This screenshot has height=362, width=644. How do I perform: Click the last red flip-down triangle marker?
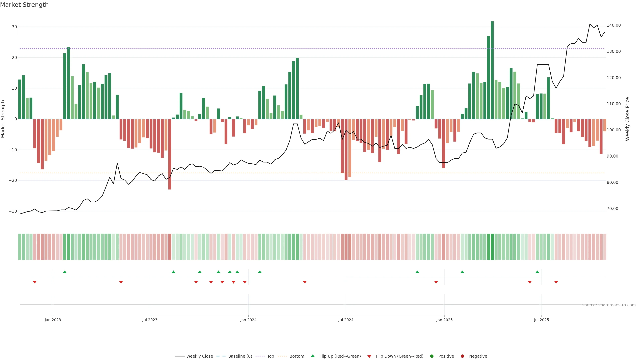(556, 282)
